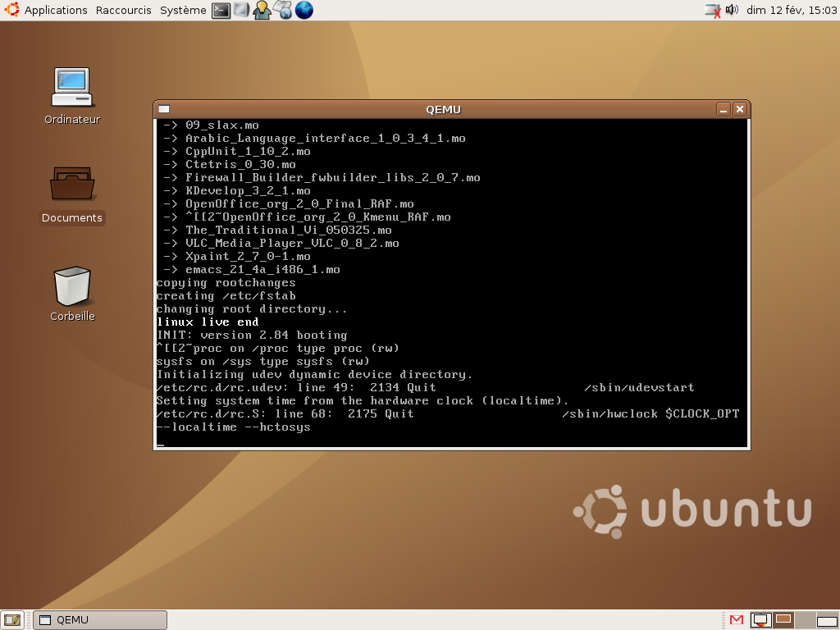Minimize the QEMU window
Image resolution: width=840 pixels, height=630 pixels.
[724, 109]
